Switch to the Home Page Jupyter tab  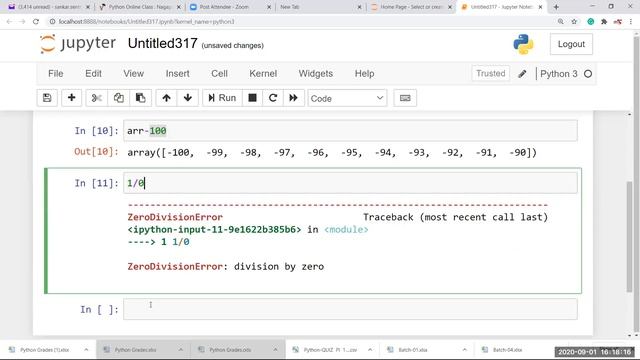point(411,7)
